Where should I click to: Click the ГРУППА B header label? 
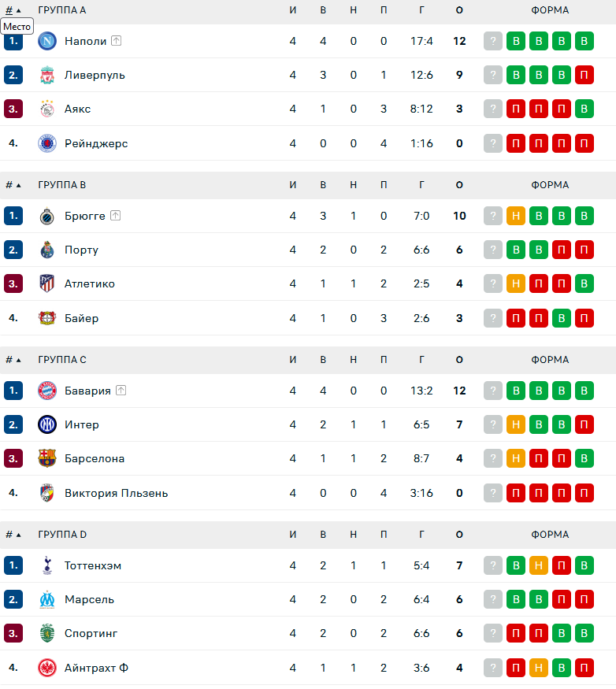point(61,185)
